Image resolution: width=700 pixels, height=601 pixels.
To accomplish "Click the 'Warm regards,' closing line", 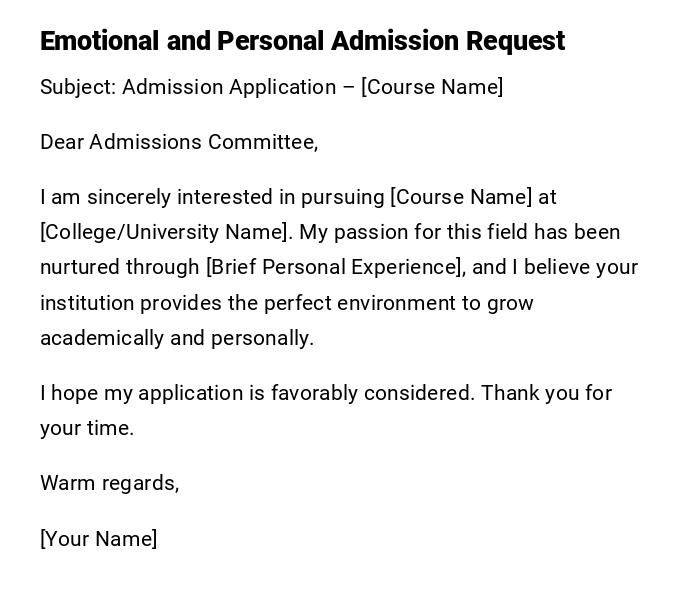I will tap(109, 483).
